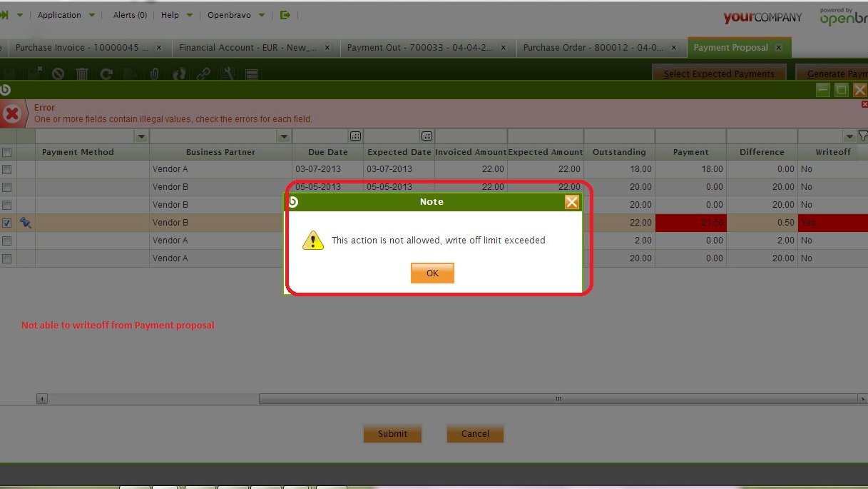Open the Help menu dropdown
The image size is (868, 489).
coord(177,15)
